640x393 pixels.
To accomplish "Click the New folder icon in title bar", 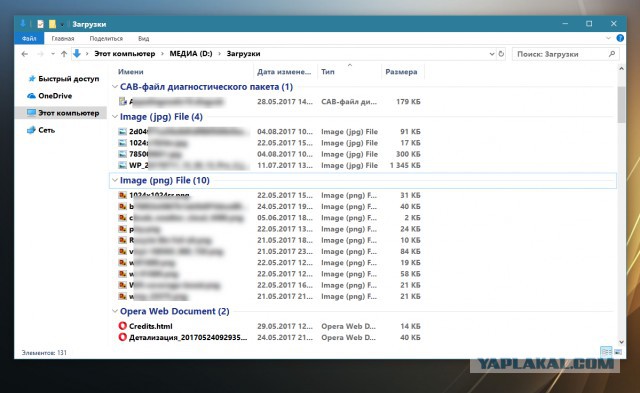I will click(x=52, y=24).
